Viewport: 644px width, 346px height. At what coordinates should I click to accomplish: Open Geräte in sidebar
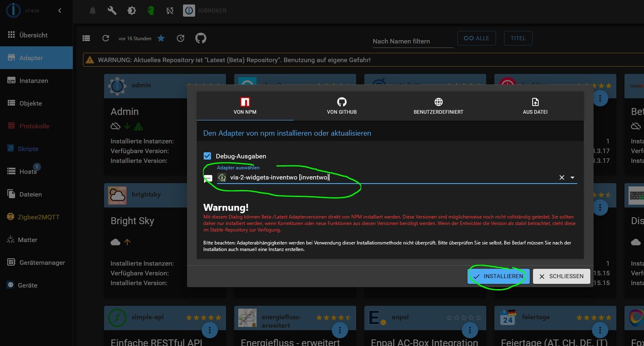pos(36,285)
